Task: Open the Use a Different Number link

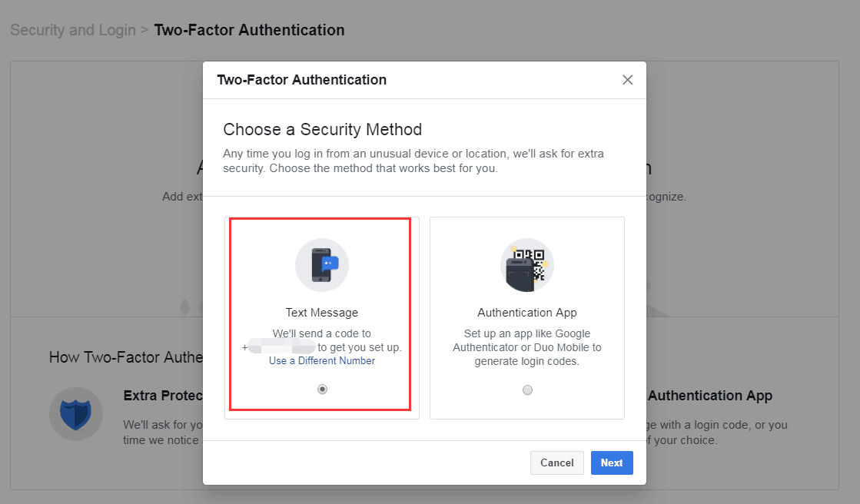Action: pos(321,361)
